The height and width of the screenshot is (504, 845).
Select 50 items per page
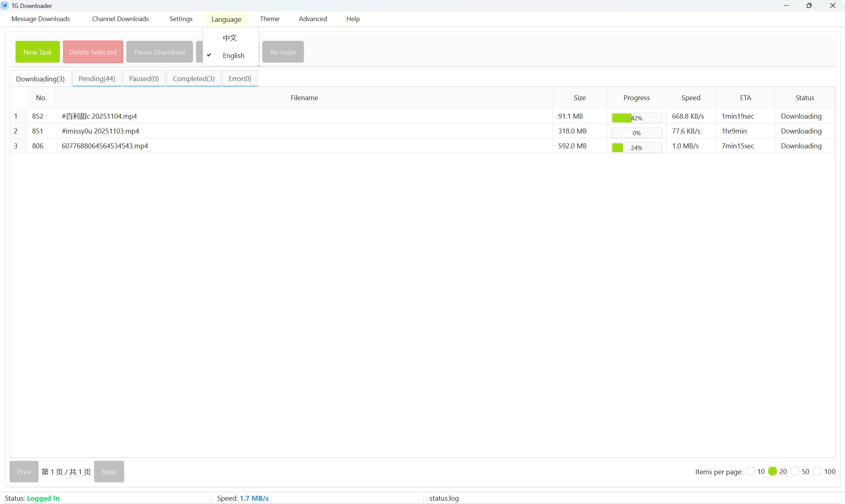(795, 471)
